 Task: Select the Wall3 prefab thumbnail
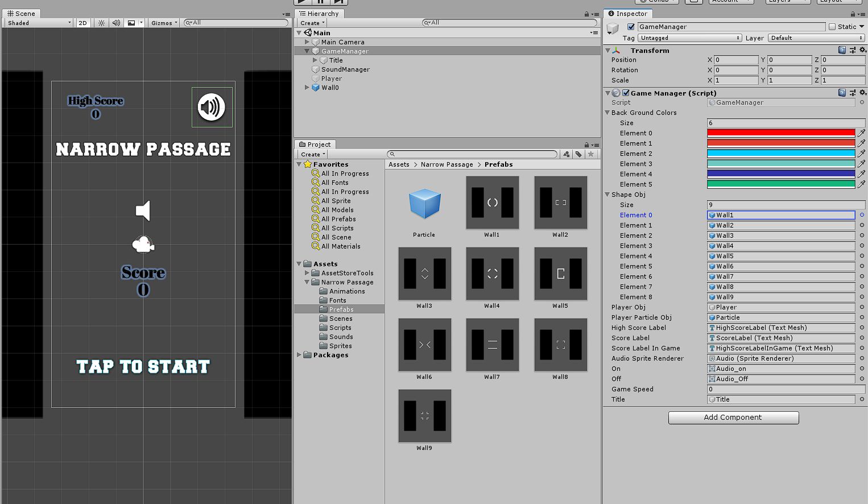[424, 274]
